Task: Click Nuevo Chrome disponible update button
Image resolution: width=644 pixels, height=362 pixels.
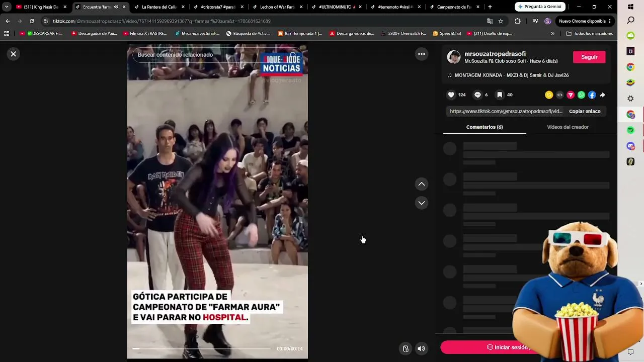Action: click(585, 21)
